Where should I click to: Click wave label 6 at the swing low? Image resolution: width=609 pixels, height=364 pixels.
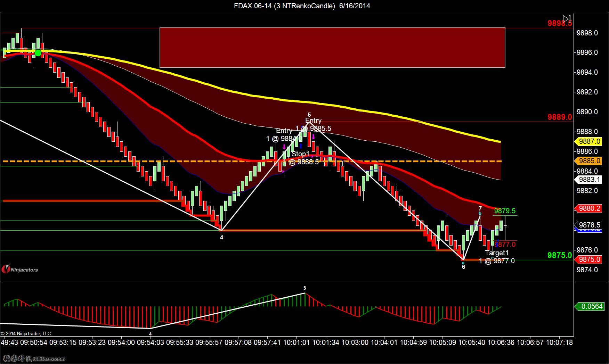[x=463, y=267]
